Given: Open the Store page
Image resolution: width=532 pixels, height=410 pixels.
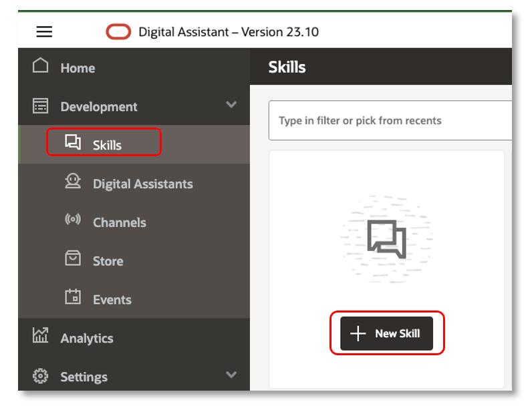Looking at the screenshot, I should (134, 260).
